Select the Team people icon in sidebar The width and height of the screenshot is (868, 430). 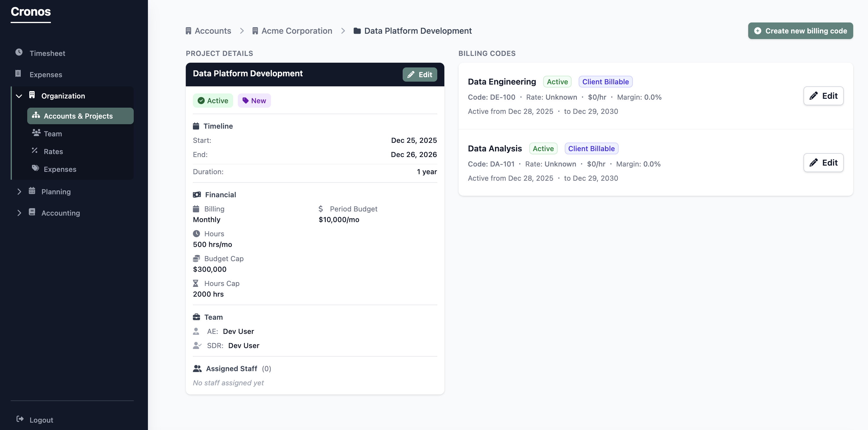(x=36, y=133)
